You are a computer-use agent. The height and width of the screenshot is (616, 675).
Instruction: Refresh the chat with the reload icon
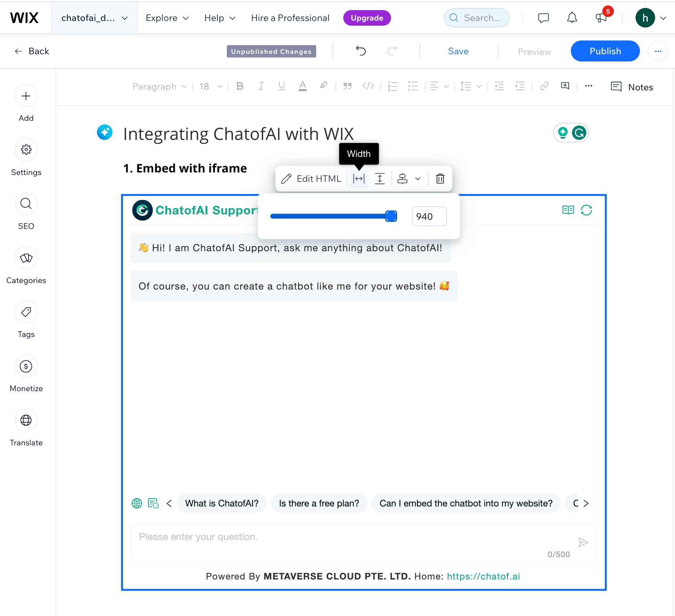pos(586,210)
